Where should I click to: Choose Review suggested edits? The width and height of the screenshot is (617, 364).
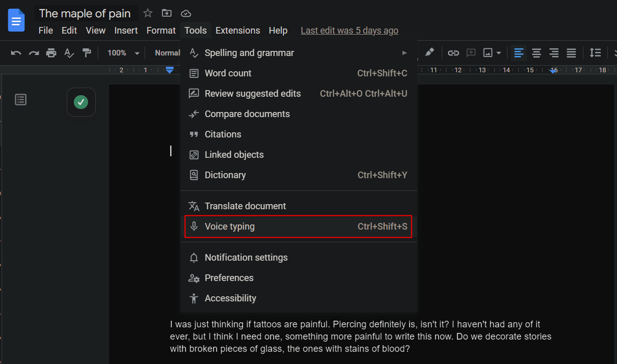pos(299,94)
